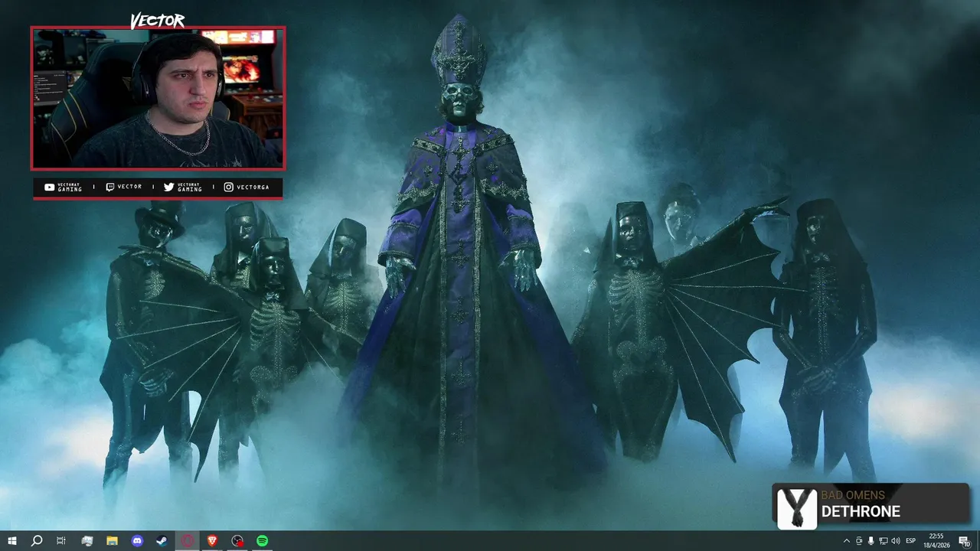The height and width of the screenshot is (551, 980).
Task: Switch to the Opera GX taskbar window
Action: (x=188, y=541)
